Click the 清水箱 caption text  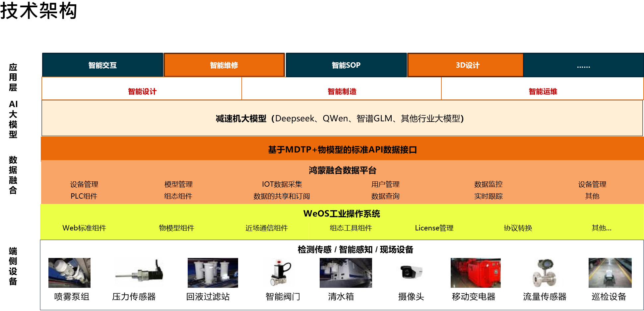(341, 297)
